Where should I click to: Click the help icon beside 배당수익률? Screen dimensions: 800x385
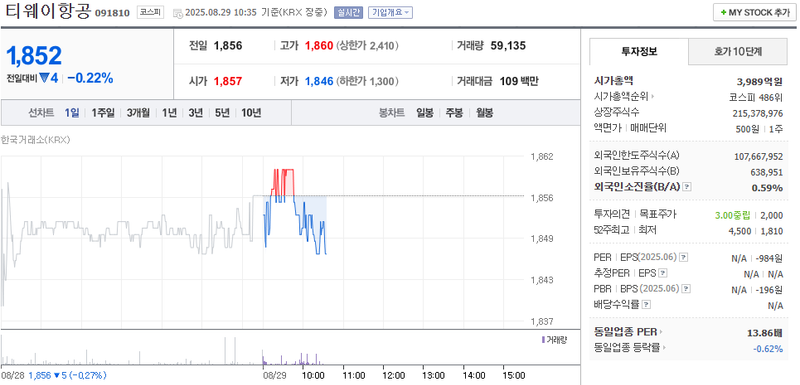click(646, 305)
